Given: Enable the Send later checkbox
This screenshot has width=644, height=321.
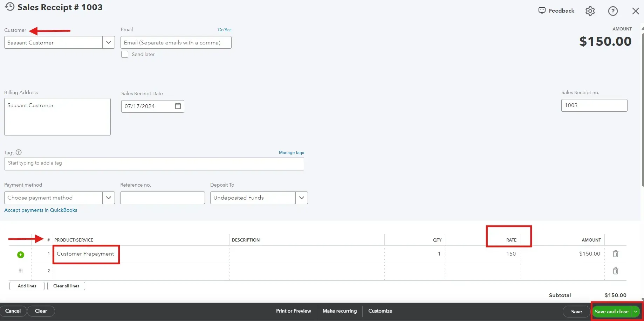Looking at the screenshot, I should tap(124, 54).
